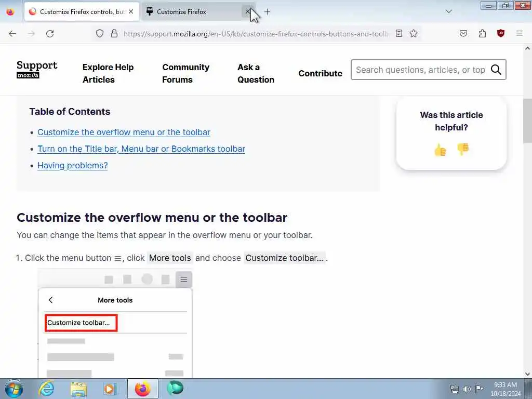This screenshot has width=532, height=399.
Task: Click scrollbar up arrow
Action: [527, 48]
